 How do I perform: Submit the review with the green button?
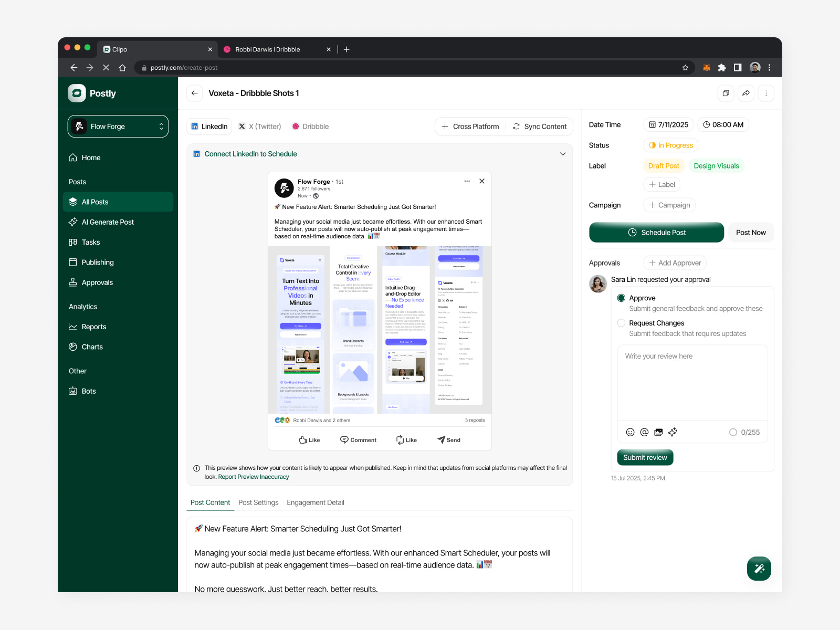click(x=645, y=457)
